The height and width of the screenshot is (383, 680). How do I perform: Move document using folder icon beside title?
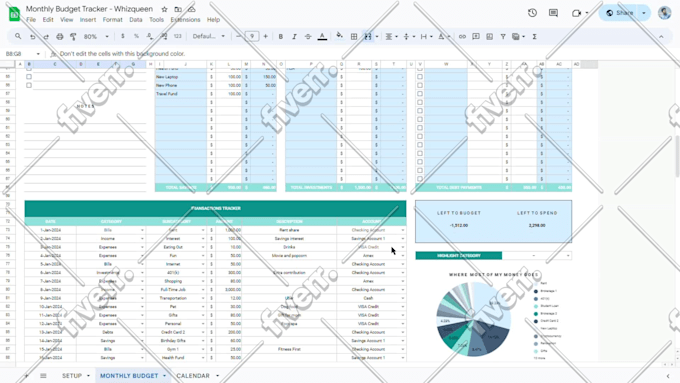pyautogui.click(x=178, y=9)
